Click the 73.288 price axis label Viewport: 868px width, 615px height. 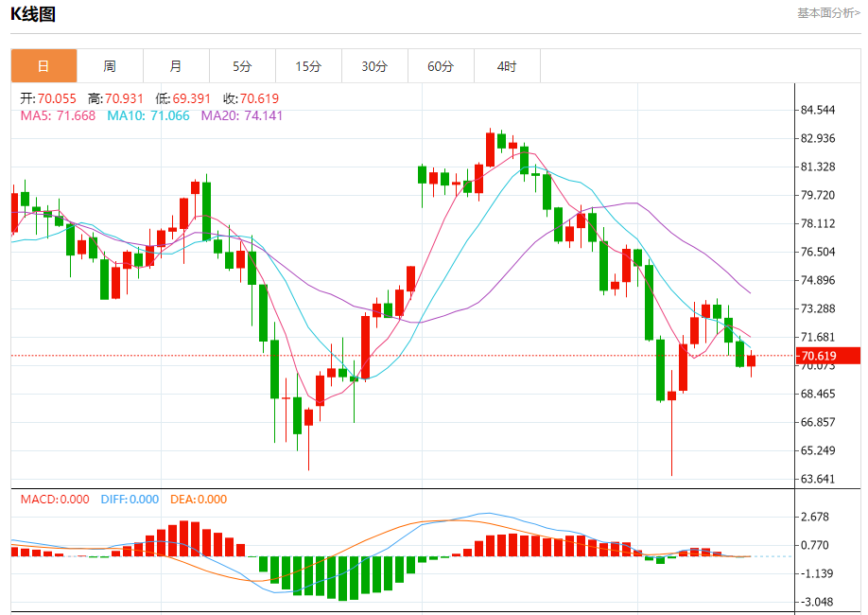point(818,308)
